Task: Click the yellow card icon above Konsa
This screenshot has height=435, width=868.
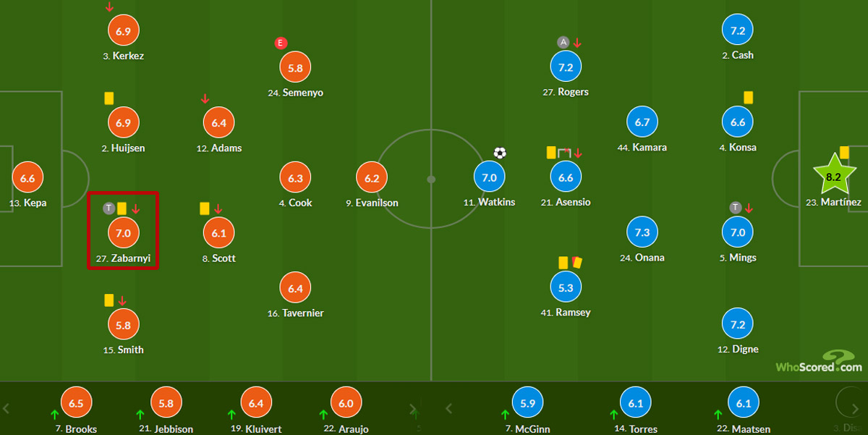Action: [749, 97]
